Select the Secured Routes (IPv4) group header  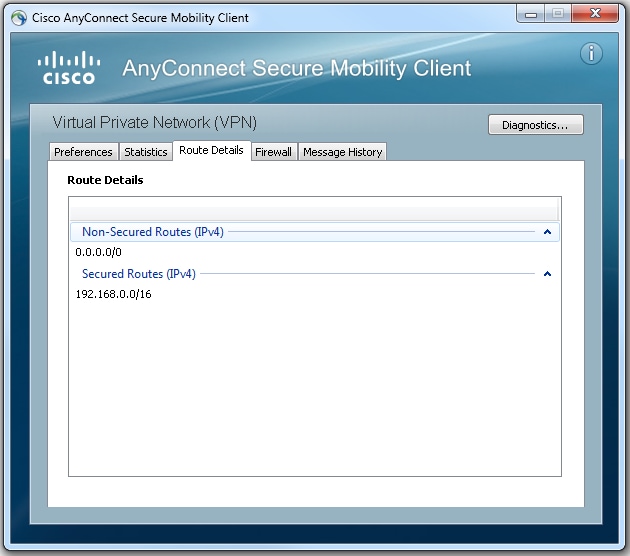pos(315,274)
